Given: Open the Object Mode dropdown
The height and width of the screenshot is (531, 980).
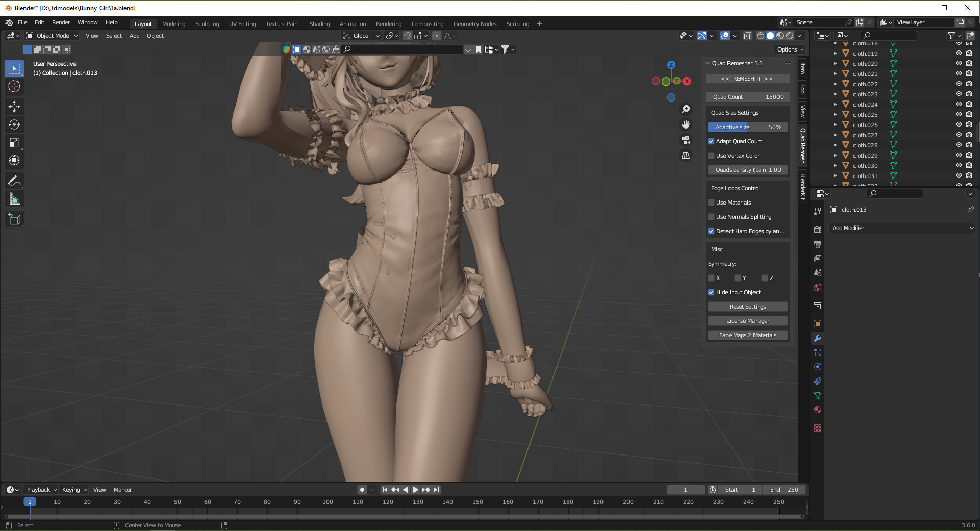Looking at the screenshot, I should [x=52, y=36].
